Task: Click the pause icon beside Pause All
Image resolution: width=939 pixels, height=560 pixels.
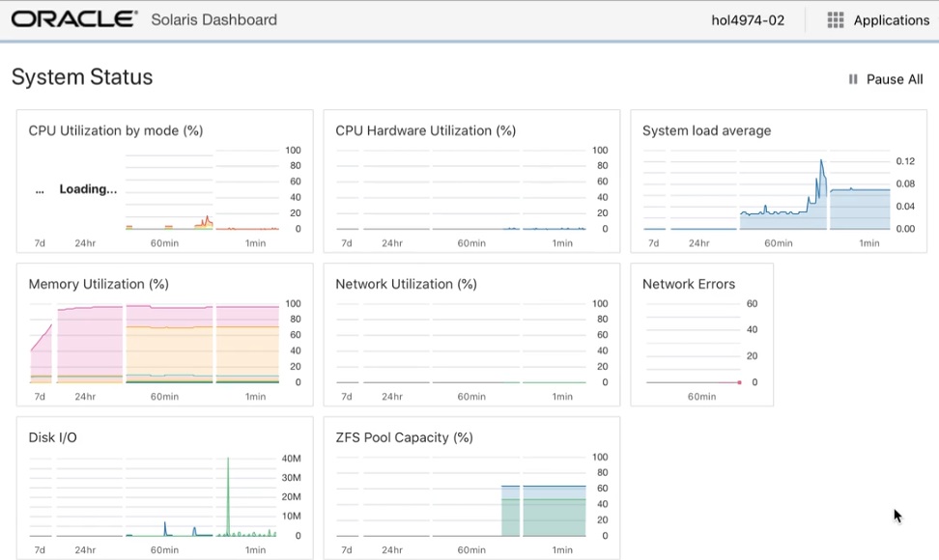Action: 855,79
